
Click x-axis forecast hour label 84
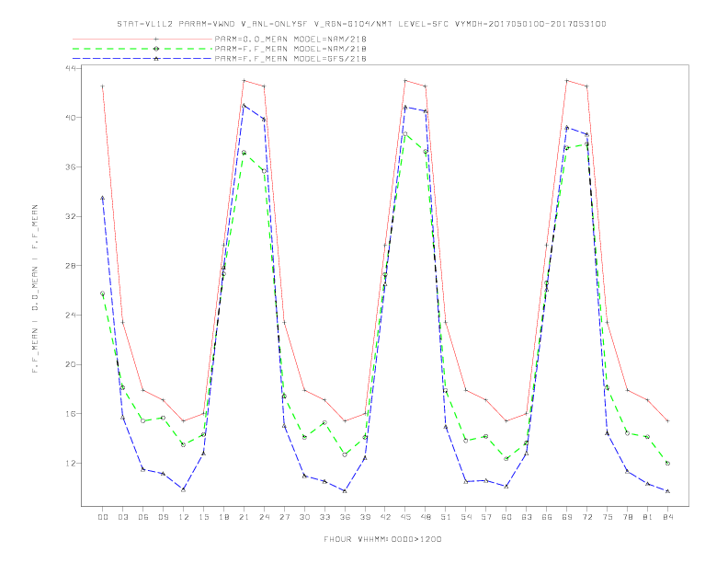(667, 517)
